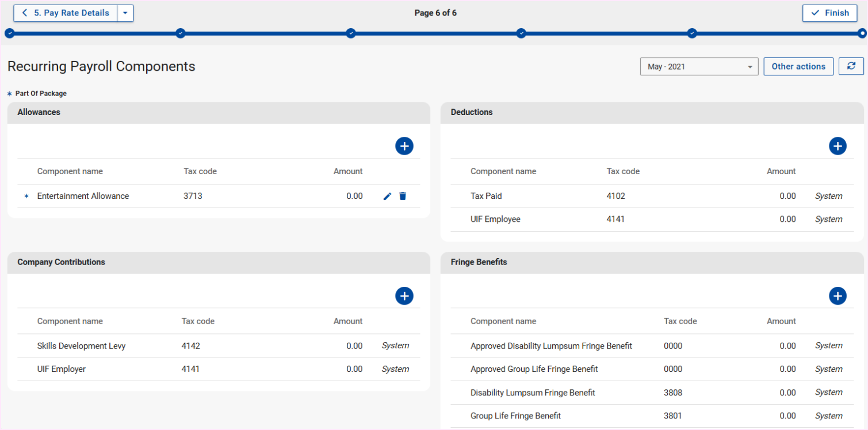
Task: Click the refresh icon button
Action: coord(851,66)
